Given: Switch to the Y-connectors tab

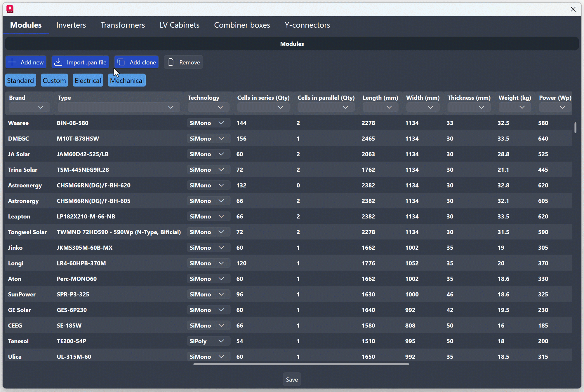Looking at the screenshot, I should (307, 25).
